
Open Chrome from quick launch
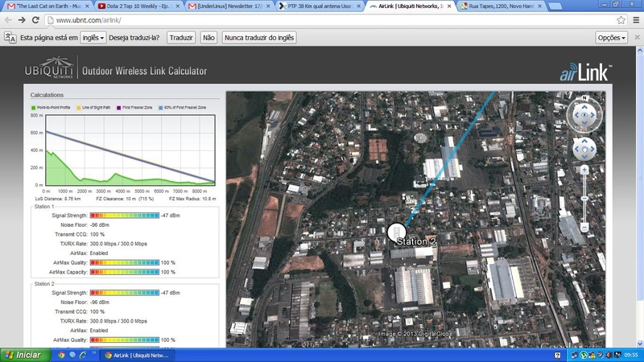[x=61, y=355]
